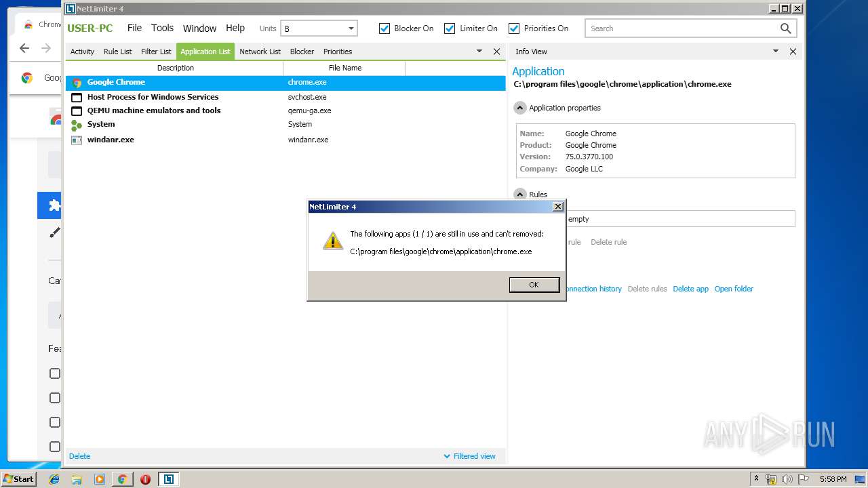The height and width of the screenshot is (488, 868).
Task: Click the svchost.exe file name
Action: coord(307,97)
